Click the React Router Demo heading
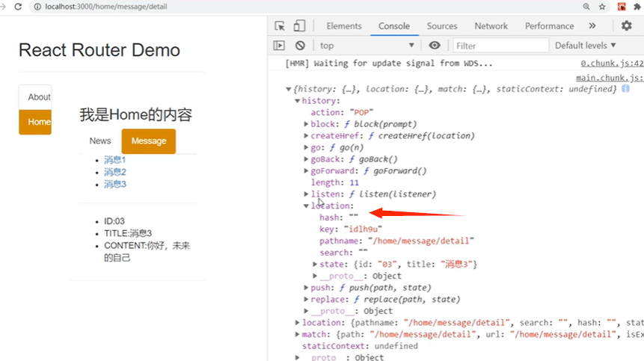 click(x=99, y=50)
